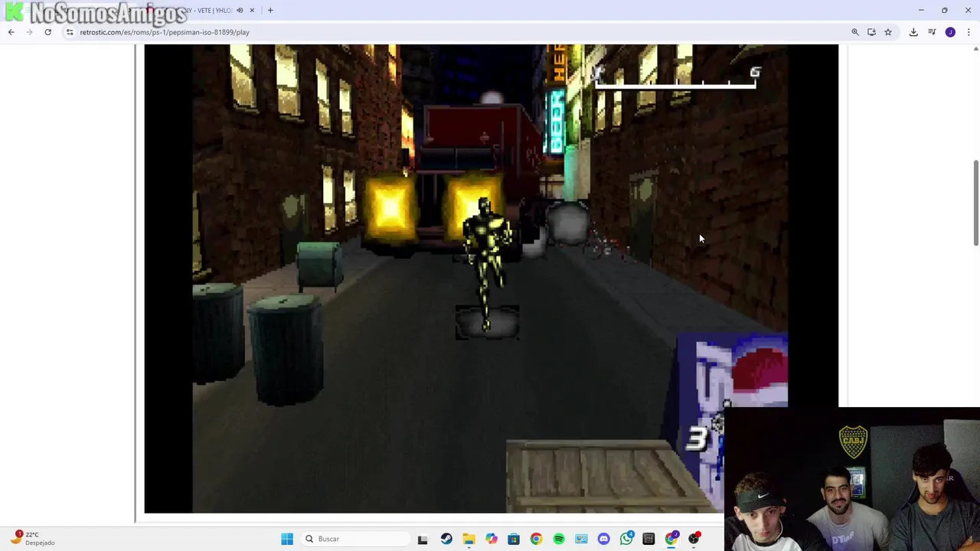Open the Chrome three-dot menu
Viewport: 980px width, 551px height.
click(969, 32)
